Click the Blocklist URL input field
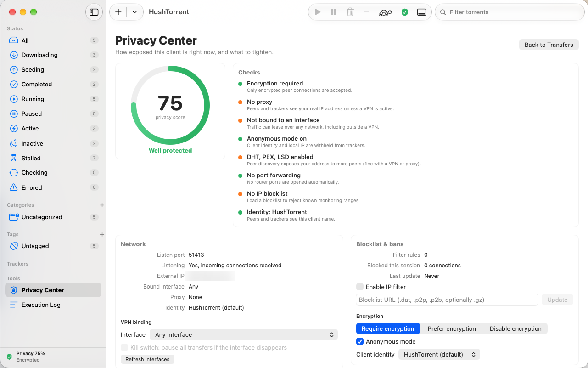This screenshot has height=368, width=588. point(447,300)
